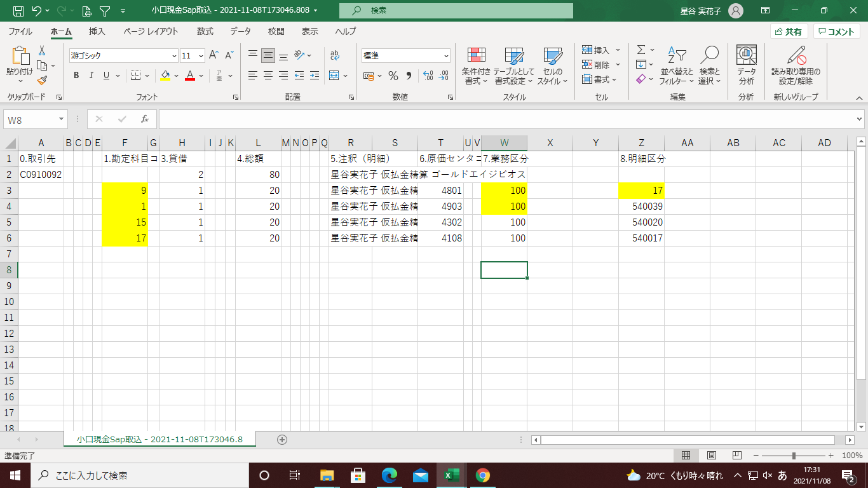Click the yellow fill color button
Viewport: 868px width, 488px height.
pos(165,76)
